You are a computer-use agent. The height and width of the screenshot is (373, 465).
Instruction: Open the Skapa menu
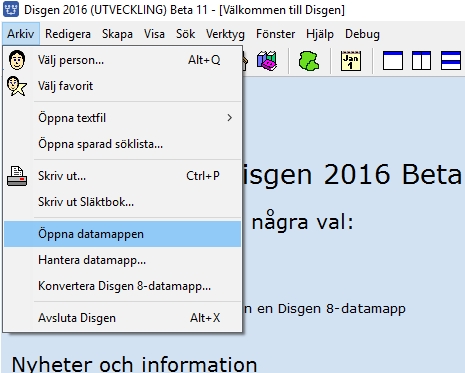point(117,34)
